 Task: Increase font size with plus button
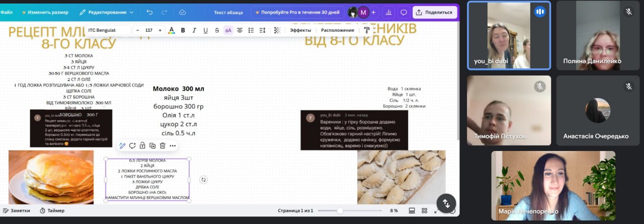[160, 30]
